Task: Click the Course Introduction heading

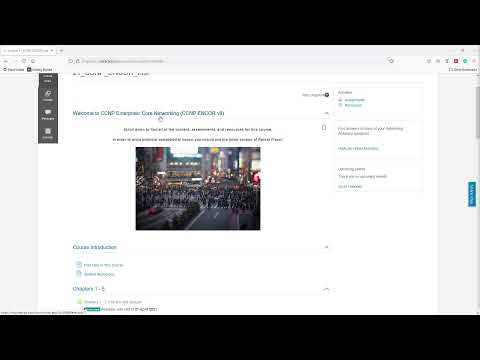Action: [95, 247]
